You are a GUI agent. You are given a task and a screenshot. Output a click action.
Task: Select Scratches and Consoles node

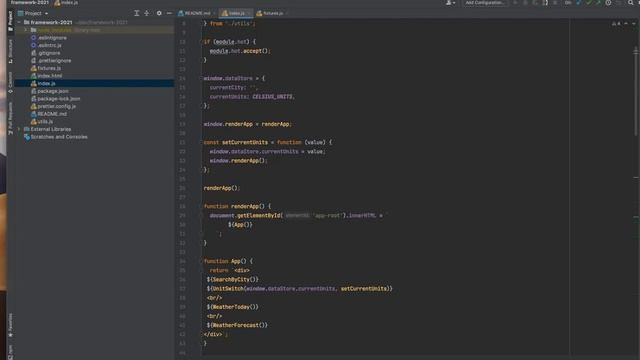click(59, 137)
